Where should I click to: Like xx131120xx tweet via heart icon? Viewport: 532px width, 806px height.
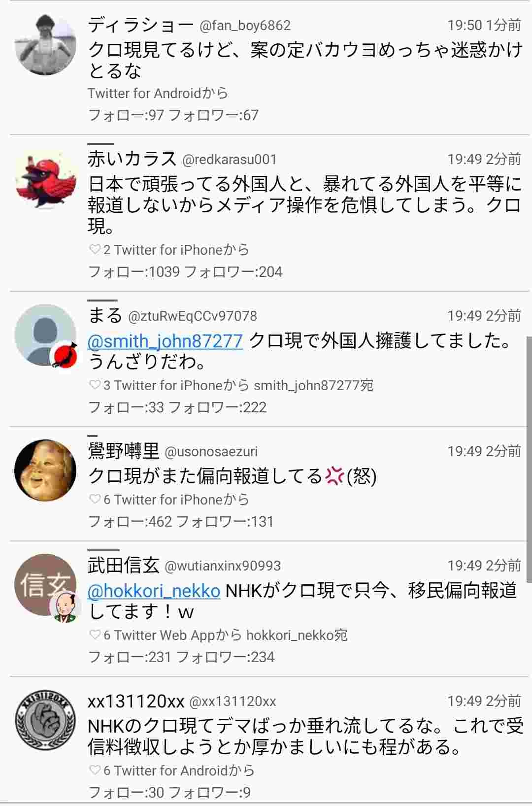pyautogui.click(x=95, y=771)
